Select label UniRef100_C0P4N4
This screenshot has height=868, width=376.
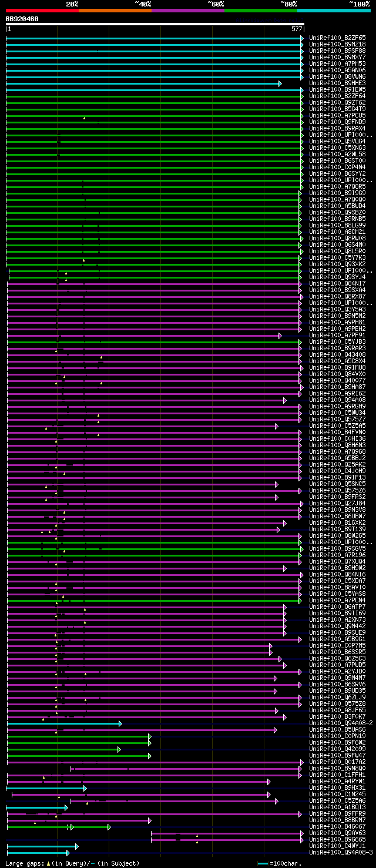point(337,167)
